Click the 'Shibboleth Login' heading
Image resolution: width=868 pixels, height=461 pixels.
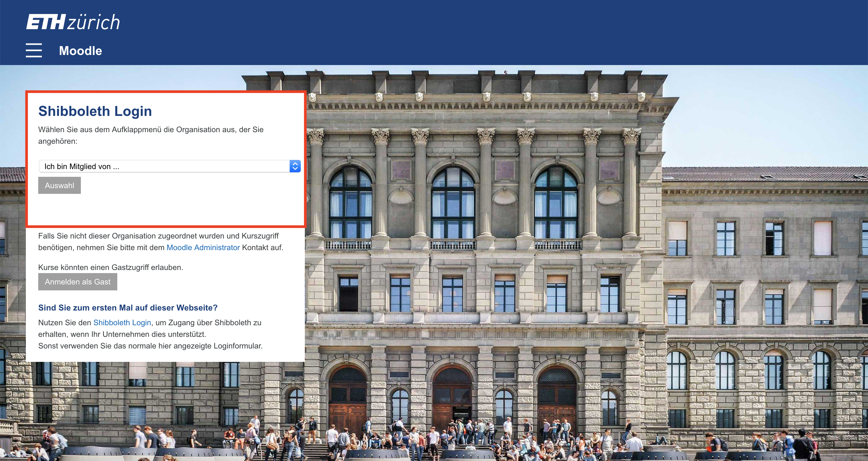95,111
